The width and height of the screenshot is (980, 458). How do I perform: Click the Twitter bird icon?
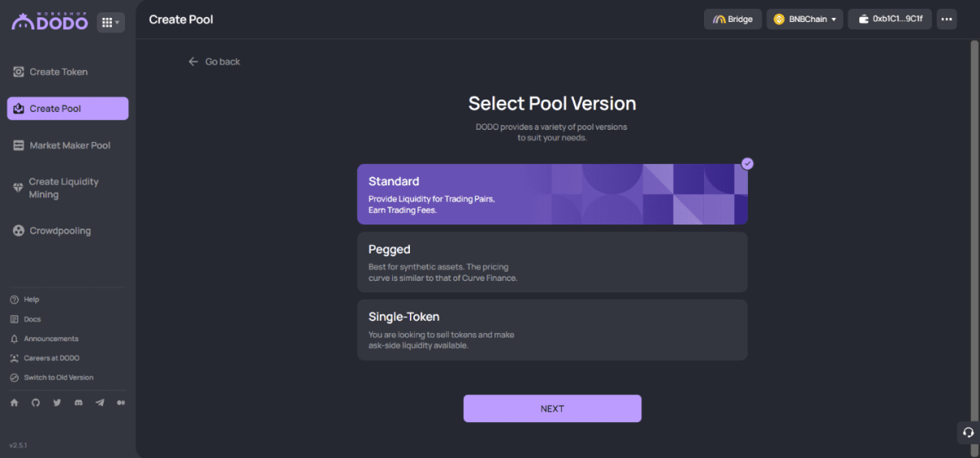coord(57,402)
